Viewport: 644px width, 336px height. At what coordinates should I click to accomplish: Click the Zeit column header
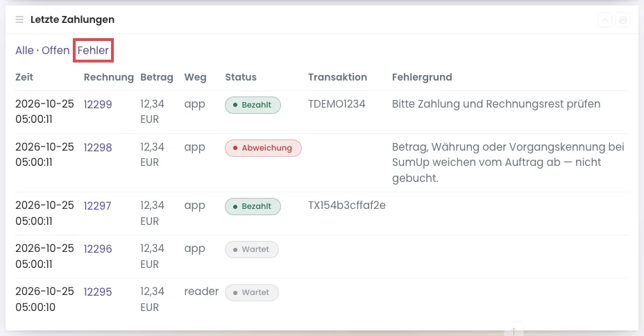(x=24, y=77)
